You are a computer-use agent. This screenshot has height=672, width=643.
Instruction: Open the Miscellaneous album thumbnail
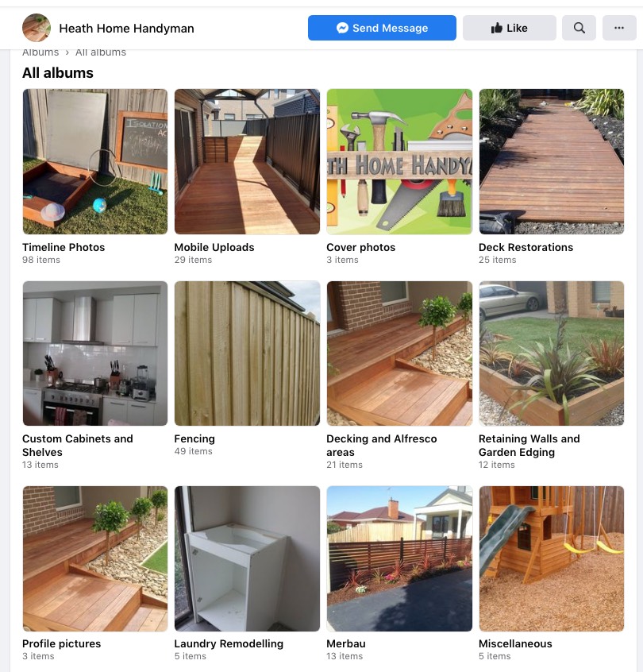[552, 558]
